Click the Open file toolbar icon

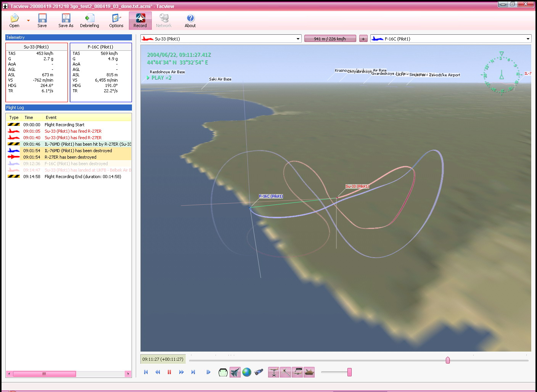coord(14,20)
